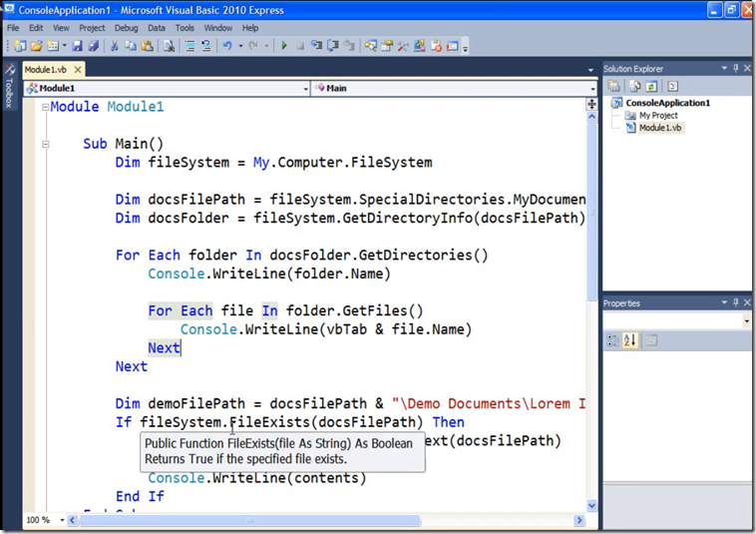Image resolution: width=756 pixels, height=534 pixels.
Task: Open the active documents list arrow
Action: click(x=590, y=71)
